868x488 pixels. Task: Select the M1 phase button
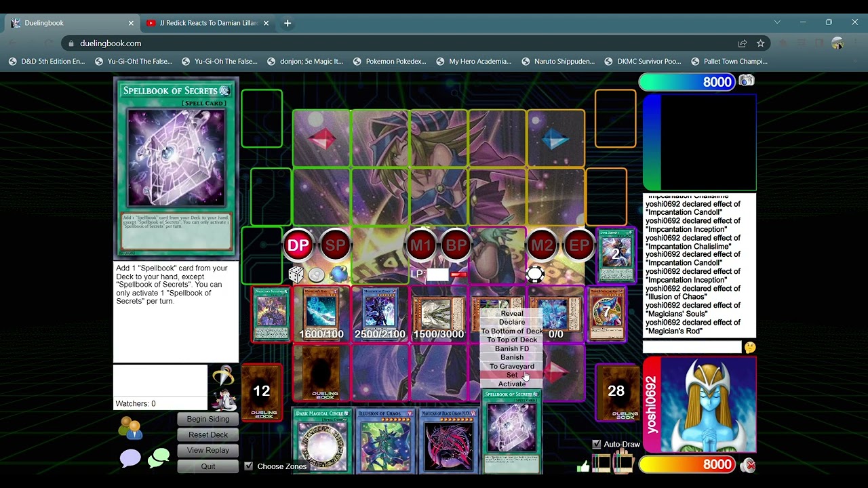click(x=420, y=245)
